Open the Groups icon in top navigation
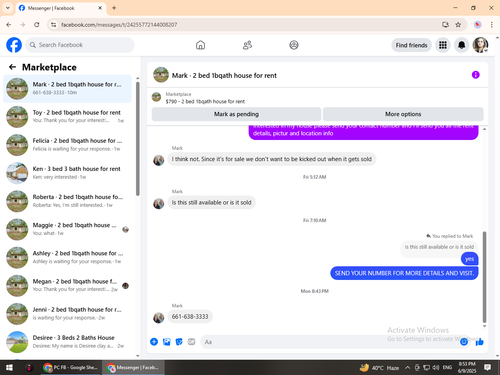This screenshot has width=500, height=375. click(294, 45)
